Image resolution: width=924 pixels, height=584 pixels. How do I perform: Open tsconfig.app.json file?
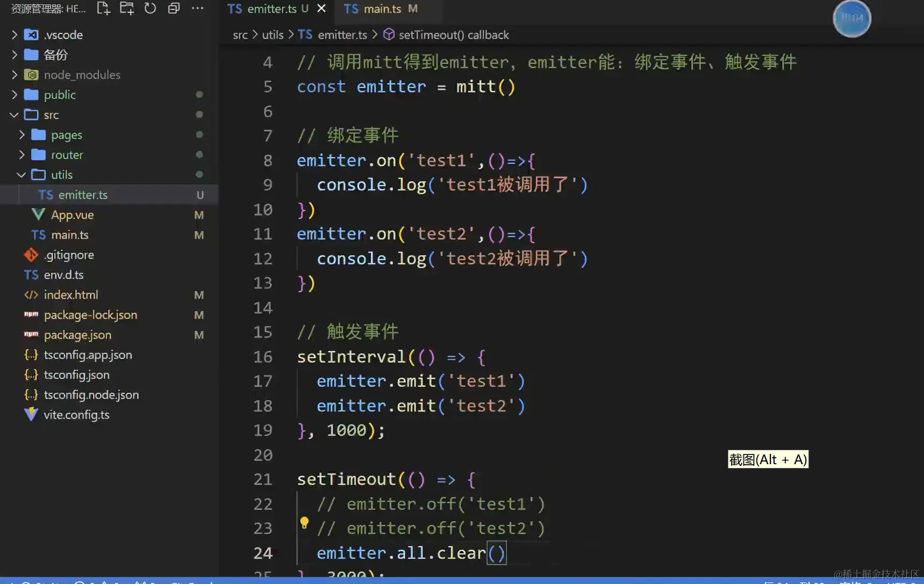109,355
